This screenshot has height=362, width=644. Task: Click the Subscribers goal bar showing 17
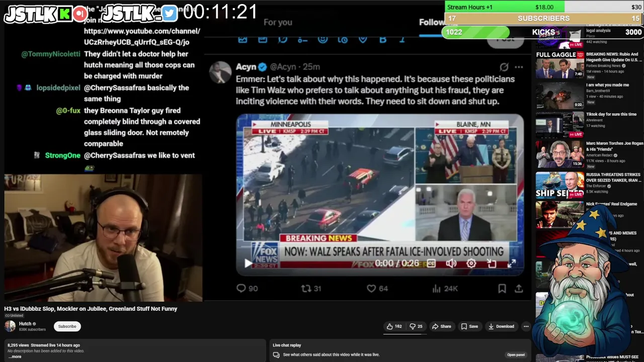(544, 19)
